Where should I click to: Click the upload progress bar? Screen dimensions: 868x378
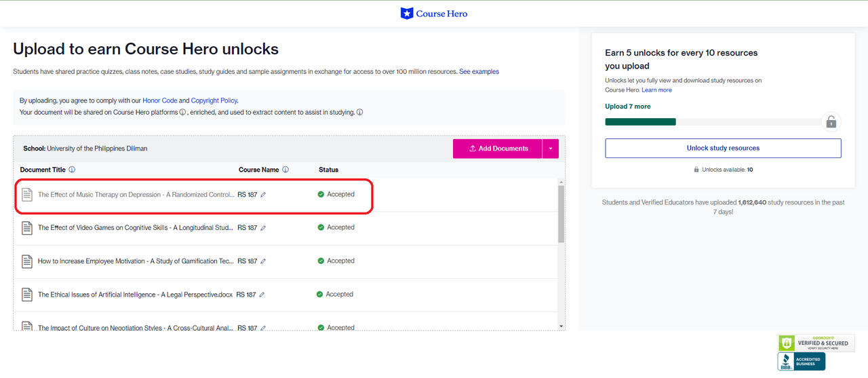tap(713, 121)
